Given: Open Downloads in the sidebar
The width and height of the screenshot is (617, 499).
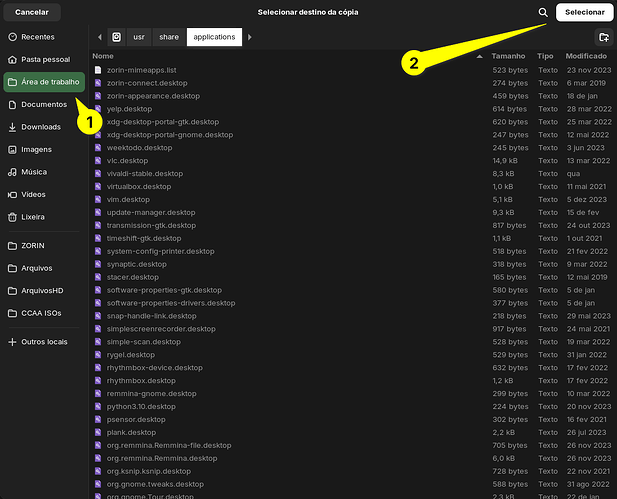Looking at the screenshot, I should (x=41, y=127).
